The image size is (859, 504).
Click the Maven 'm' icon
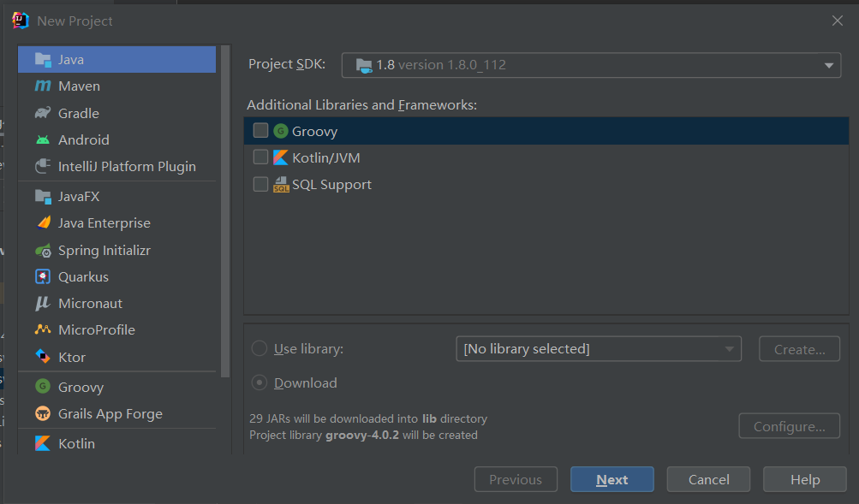click(x=43, y=86)
